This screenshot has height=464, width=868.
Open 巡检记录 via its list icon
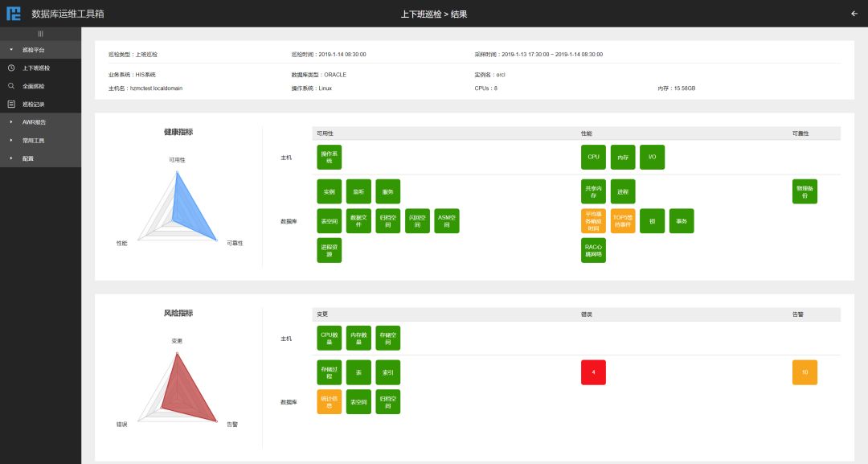11,104
